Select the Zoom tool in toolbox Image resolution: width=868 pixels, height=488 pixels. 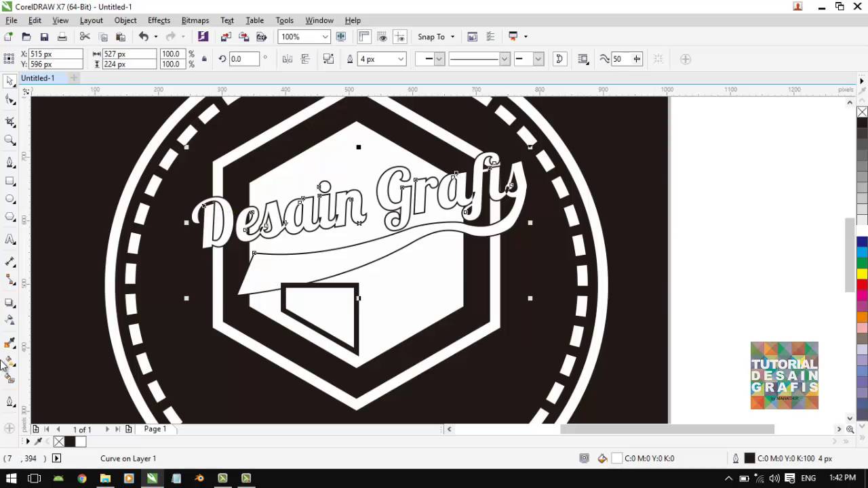(x=9, y=140)
